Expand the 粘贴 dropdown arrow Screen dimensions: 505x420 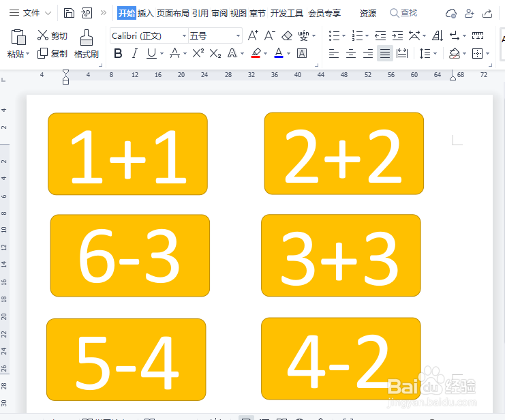[x=28, y=53]
